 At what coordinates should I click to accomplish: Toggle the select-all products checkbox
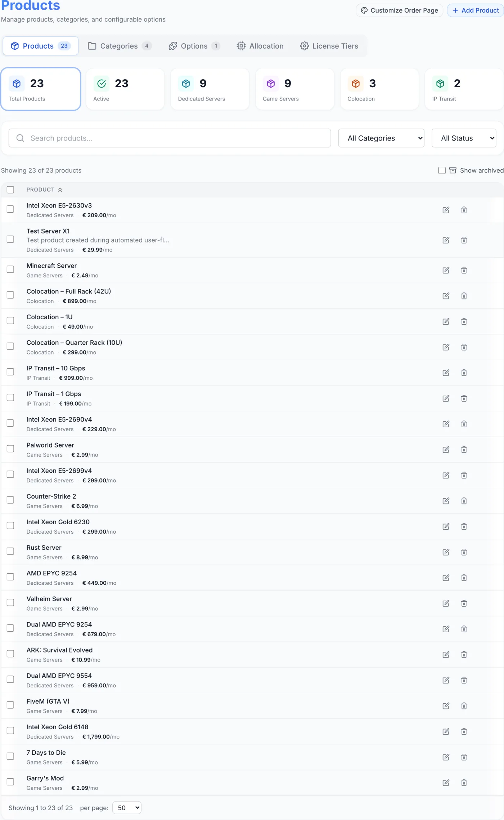click(x=10, y=190)
